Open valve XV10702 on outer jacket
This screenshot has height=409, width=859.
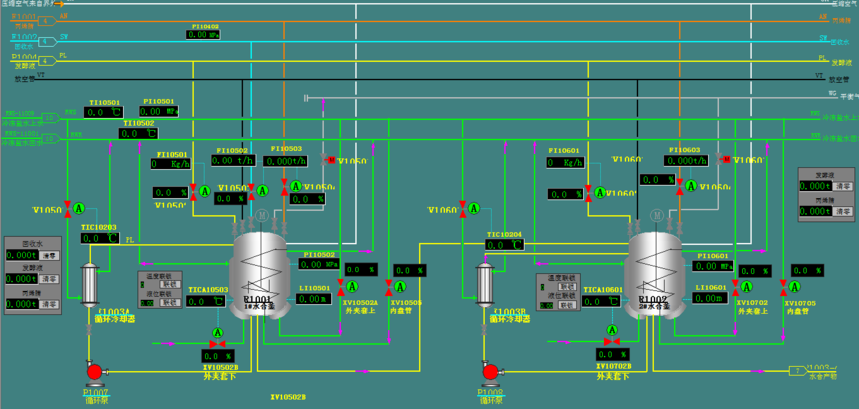pos(736,286)
